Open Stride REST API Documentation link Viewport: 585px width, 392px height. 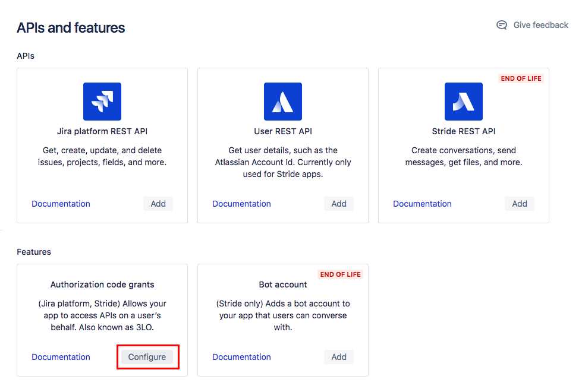coord(423,204)
